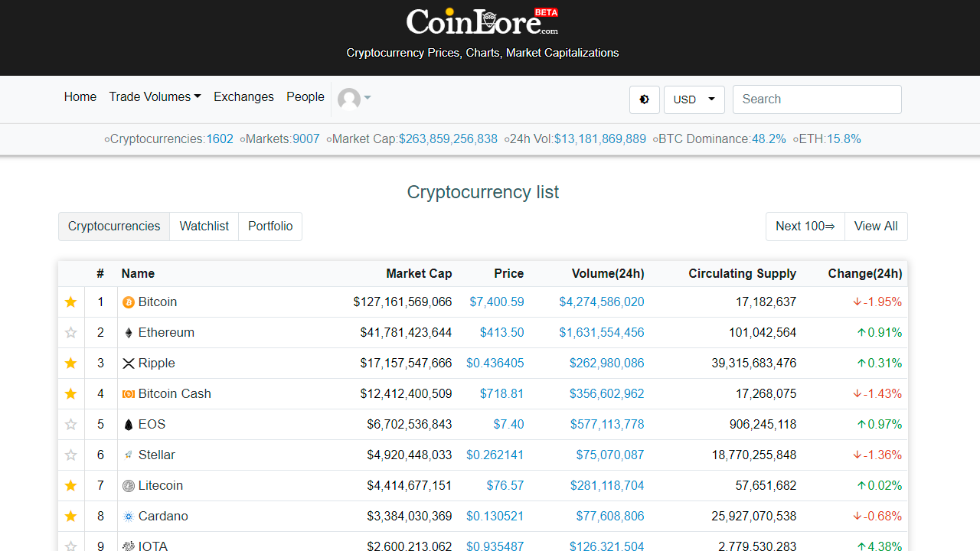Open Ripple price $0.436405
The height and width of the screenshot is (551, 980).
pos(495,364)
